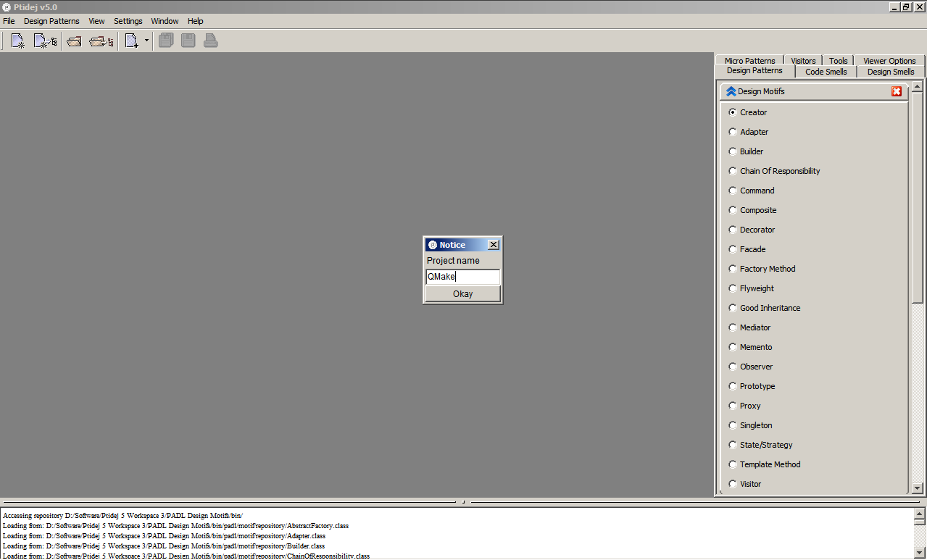Create a new project using the blank page icon

tap(17, 40)
